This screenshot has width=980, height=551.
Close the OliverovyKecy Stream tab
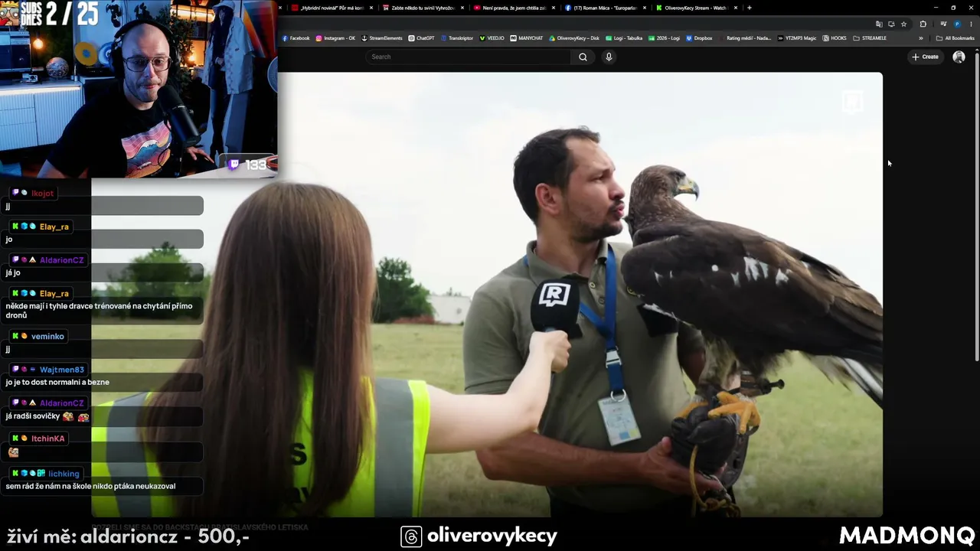coord(736,8)
